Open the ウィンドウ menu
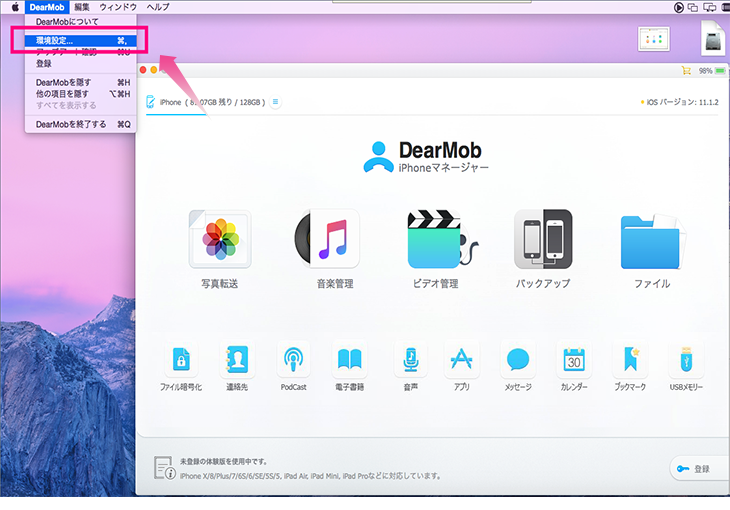 [118, 7]
